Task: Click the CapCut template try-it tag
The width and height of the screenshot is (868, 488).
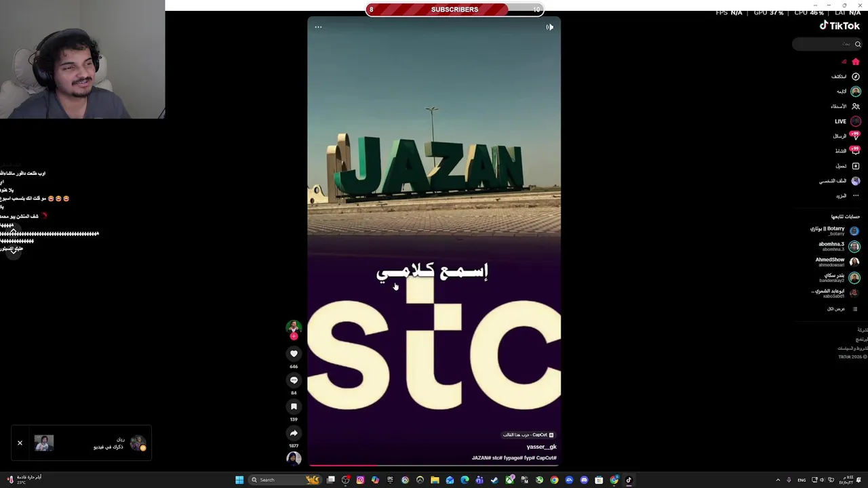Action: coord(528,435)
